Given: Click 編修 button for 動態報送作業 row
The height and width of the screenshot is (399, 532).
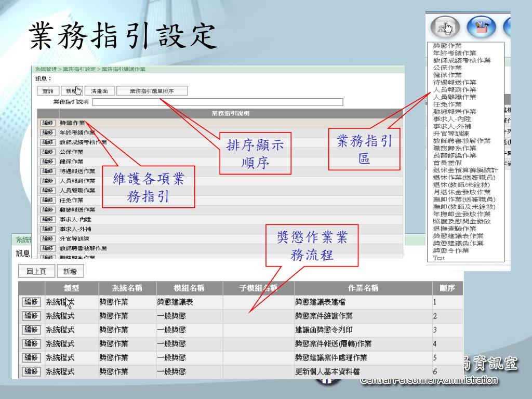Looking at the screenshot, I should coord(48,210).
